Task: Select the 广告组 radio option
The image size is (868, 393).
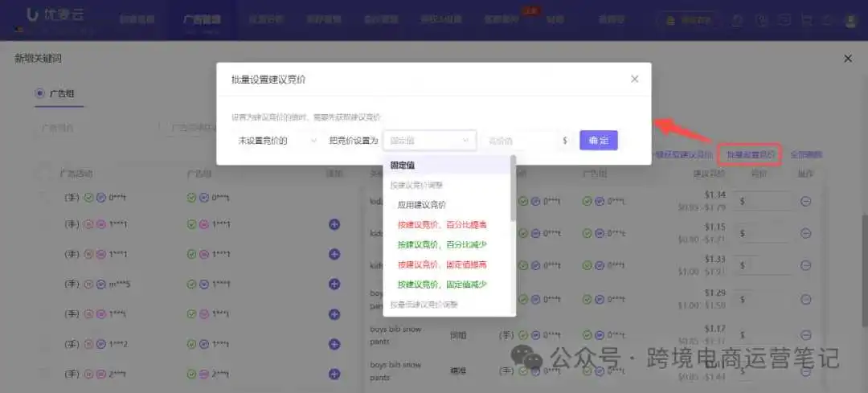Action: (x=39, y=93)
